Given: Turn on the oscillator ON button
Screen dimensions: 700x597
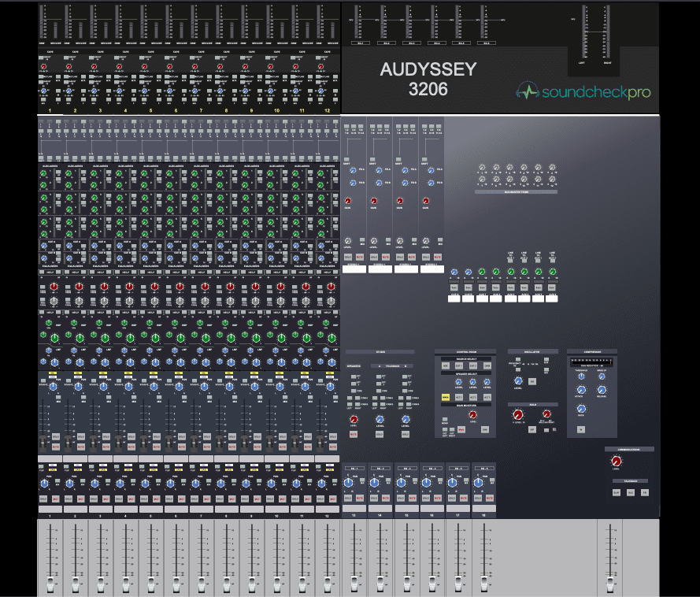Looking at the screenshot, I should 532,381.
